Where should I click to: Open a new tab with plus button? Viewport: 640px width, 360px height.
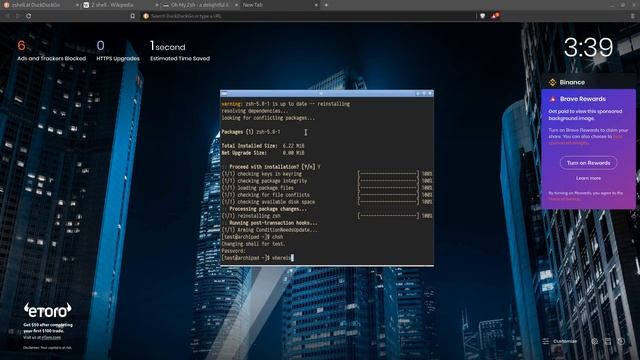click(326, 5)
